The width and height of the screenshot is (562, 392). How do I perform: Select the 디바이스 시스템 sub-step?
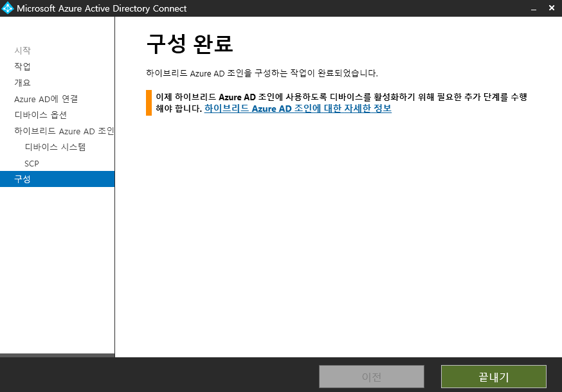[x=55, y=147]
